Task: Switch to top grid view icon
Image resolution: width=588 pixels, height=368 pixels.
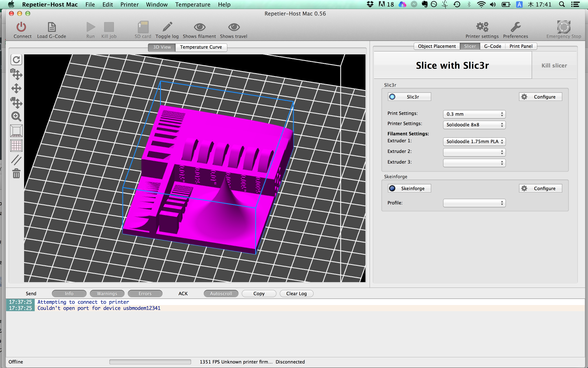Action: pyautogui.click(x=16, y=146)
